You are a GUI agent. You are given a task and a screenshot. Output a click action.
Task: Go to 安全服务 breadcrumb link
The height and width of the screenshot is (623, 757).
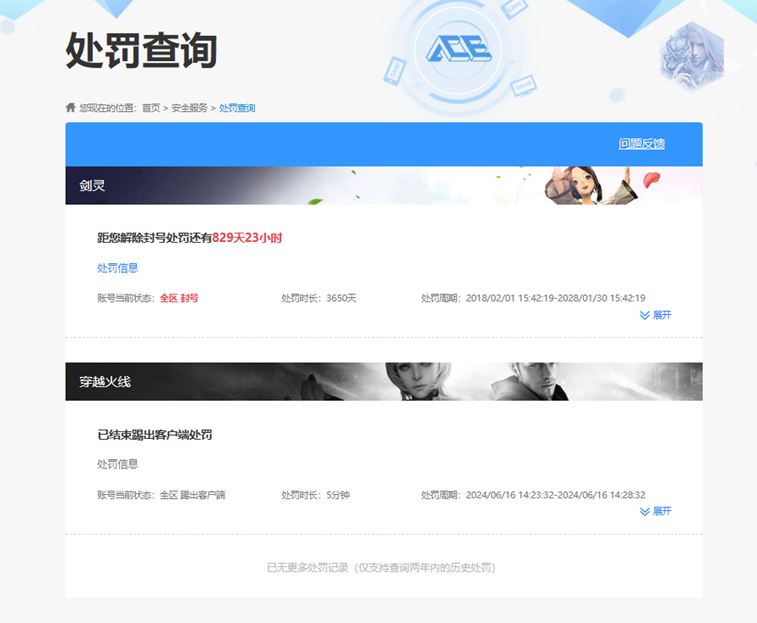tap(189, 108)
